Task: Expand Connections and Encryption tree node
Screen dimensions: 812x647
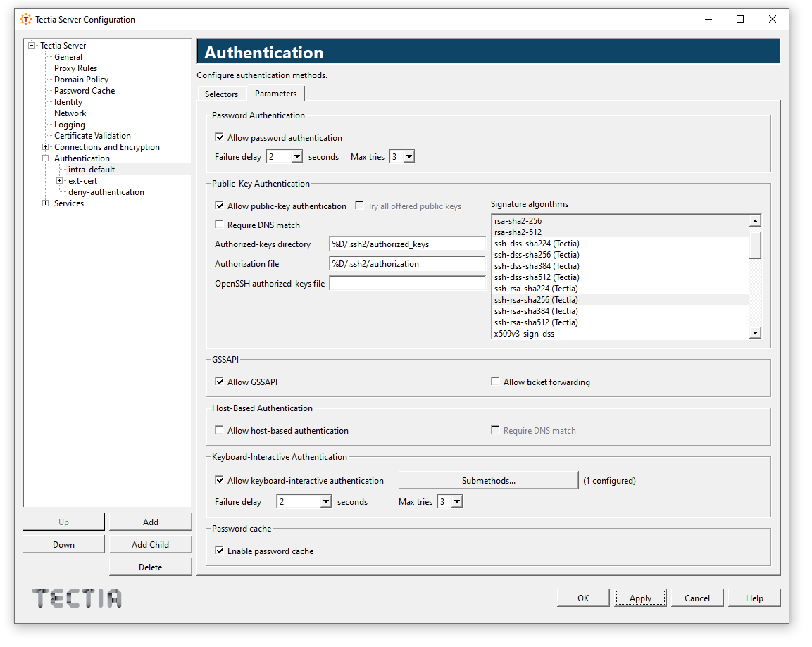Action: [x=46, y=147]
